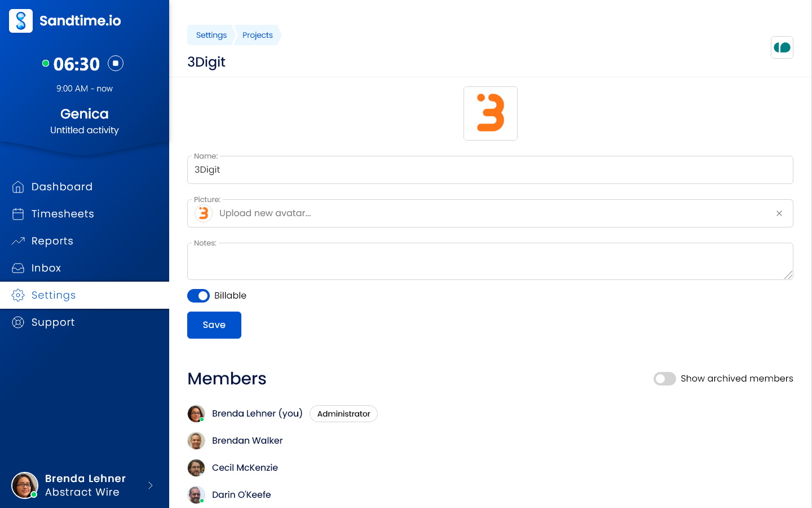The width and height of the screenshot is (812, 508).
Task: Navigate to Projects breadcrumb
Action: click(x=257, y=35)
